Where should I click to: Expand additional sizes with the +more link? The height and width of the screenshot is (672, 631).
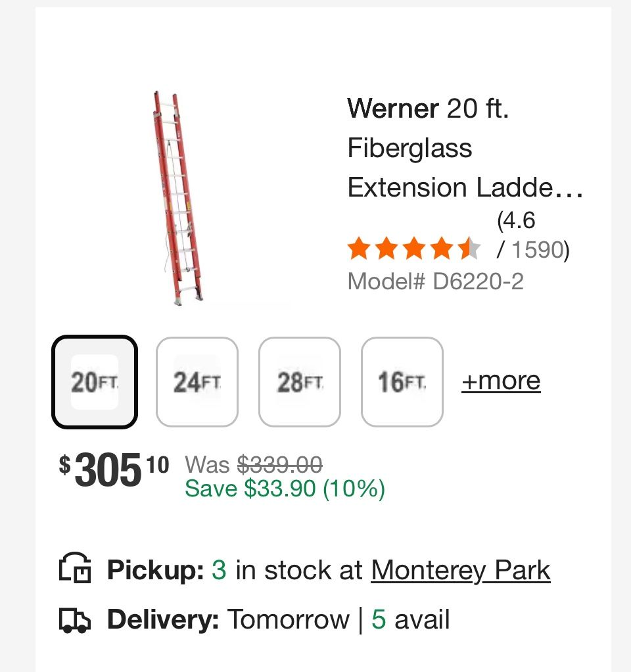pos(502,380)
